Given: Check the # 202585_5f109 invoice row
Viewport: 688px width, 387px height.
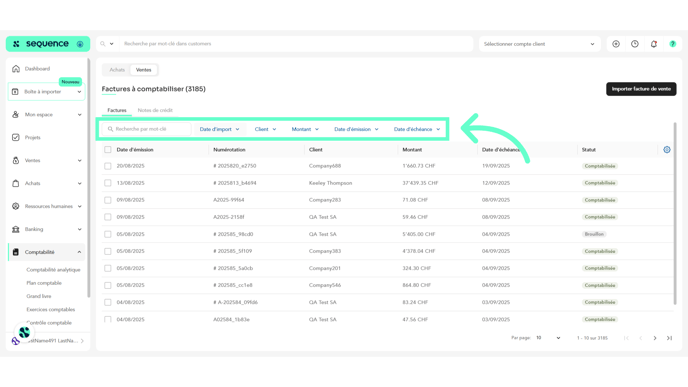Looking at the screenshot, I should point(108,251).
